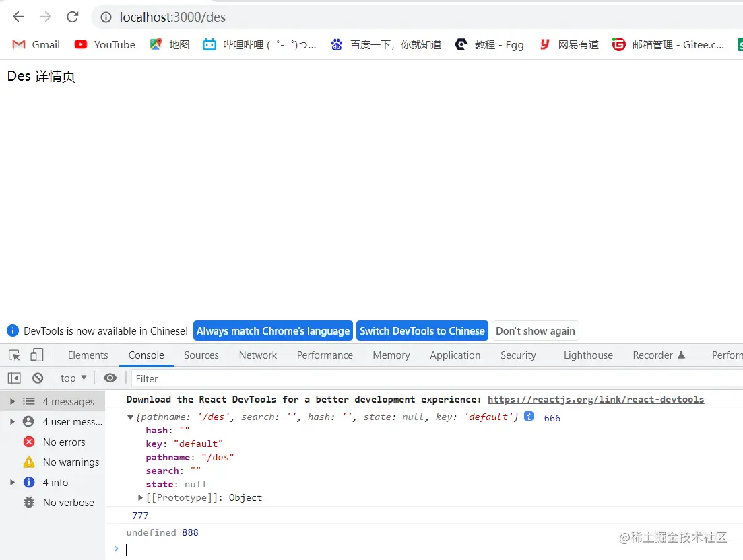This screenshot has width=743, height=560.
Task: Click the site info icon in address bar
Action: click(x=106, y=17)
